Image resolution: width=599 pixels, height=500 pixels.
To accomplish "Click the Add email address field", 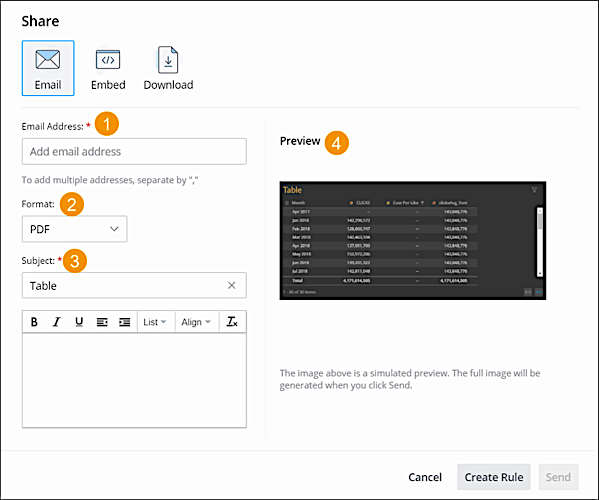I will click(x=134, y=152).
